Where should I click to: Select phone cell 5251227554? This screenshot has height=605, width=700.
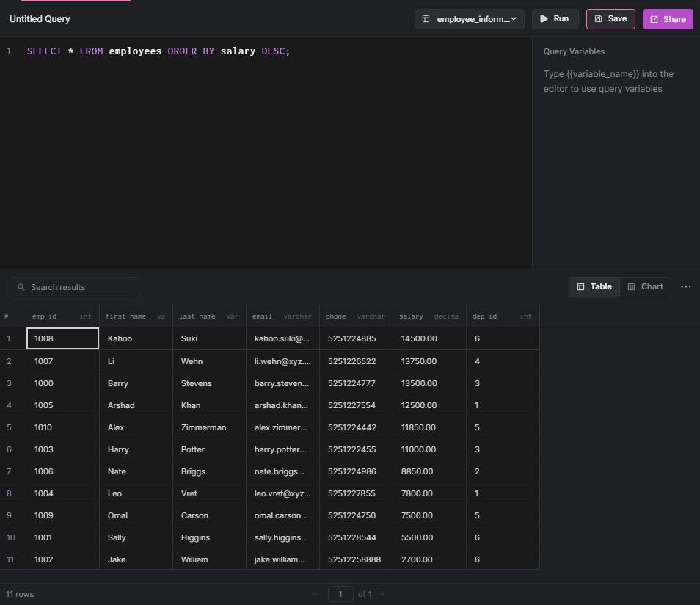(x=356, y=405)
